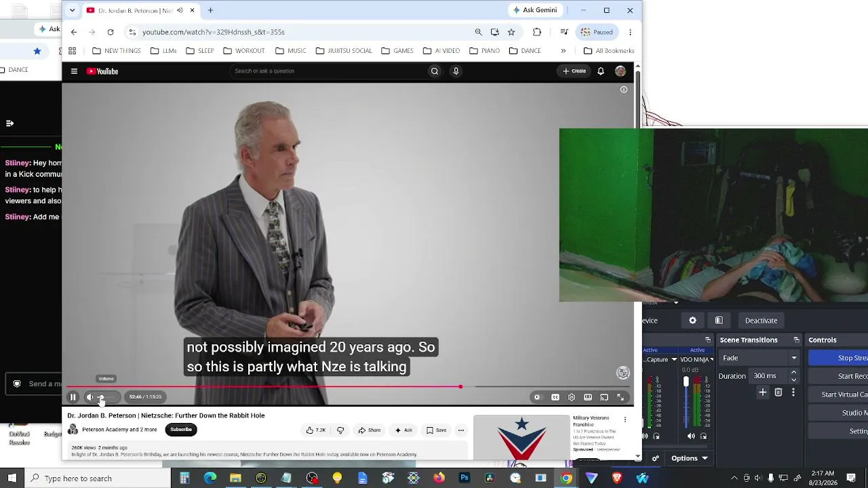Open the NEW THINGS bookmark folder
The image size is (868, 488).
[x=117, y=51]
